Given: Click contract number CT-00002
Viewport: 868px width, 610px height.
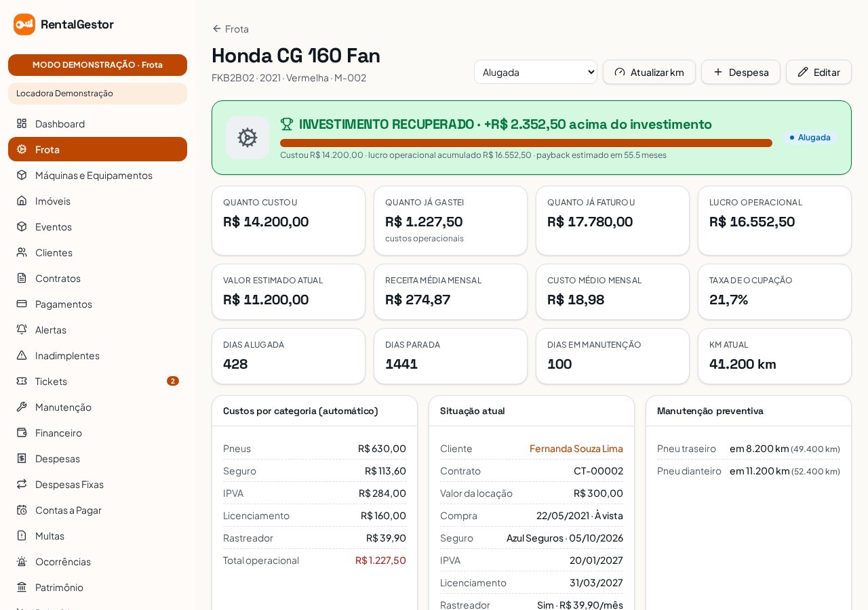Looking at the screenshot, I should pyautogui.click(x=598, y=470).
